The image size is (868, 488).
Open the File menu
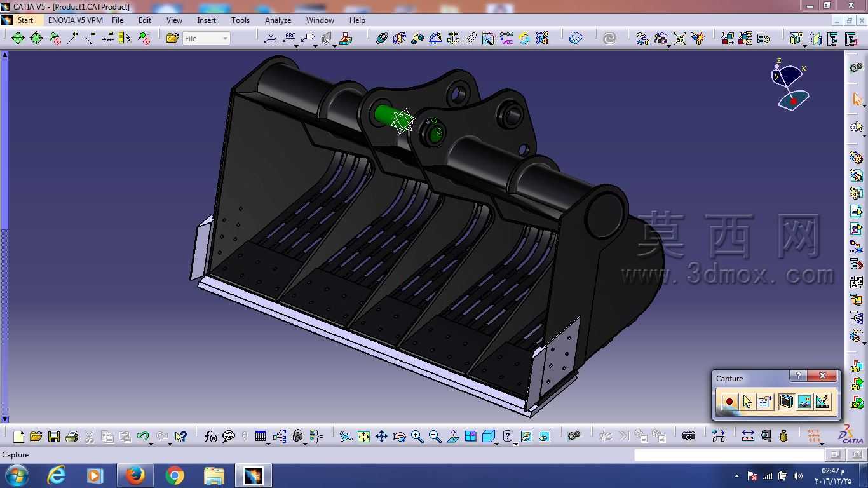(x=118, y=20)
